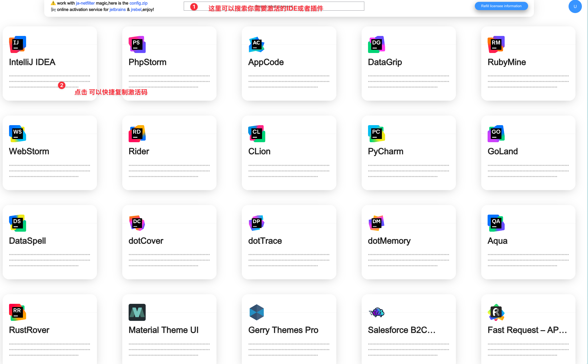Screen dimensions: 588x364
Task: Copy the DataSpell activation code text
Action: coord(50,260)
